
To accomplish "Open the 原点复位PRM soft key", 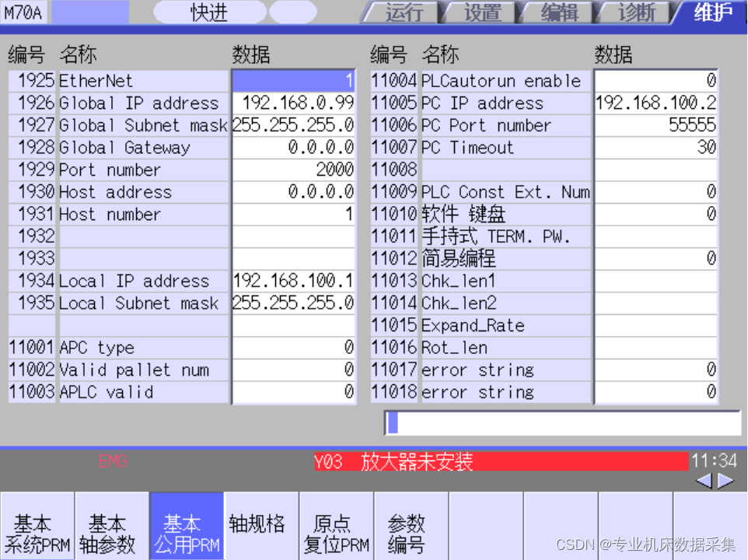I will (335, 526).
